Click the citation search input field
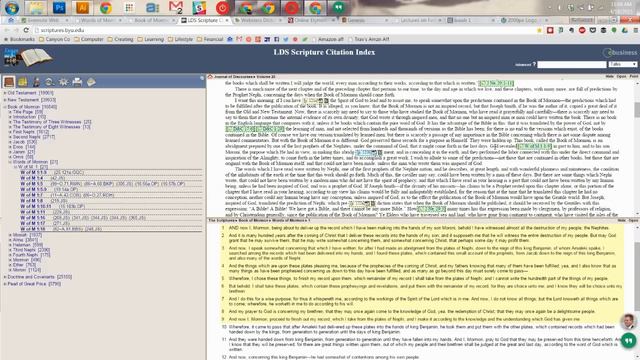The width and height of the screenshot is (640, 360). coord(571,64)
